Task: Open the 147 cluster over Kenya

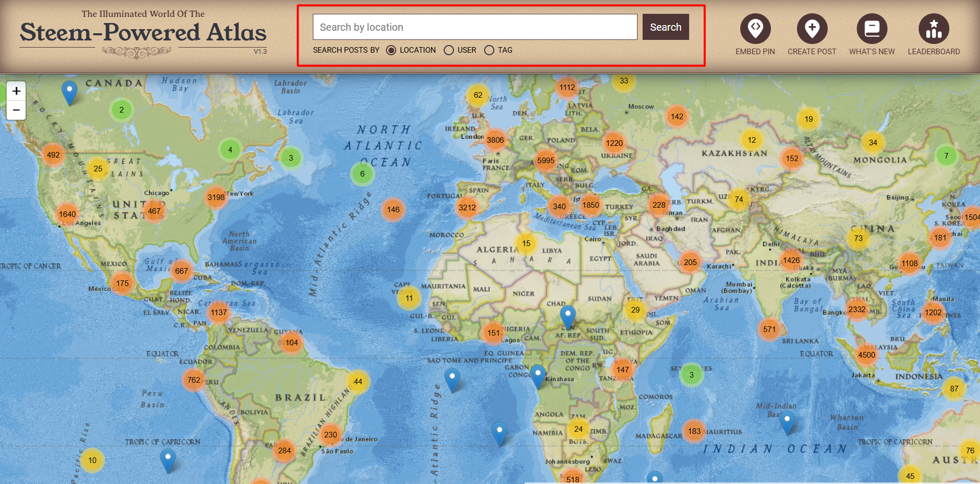Action: click(x=623, y=370)
